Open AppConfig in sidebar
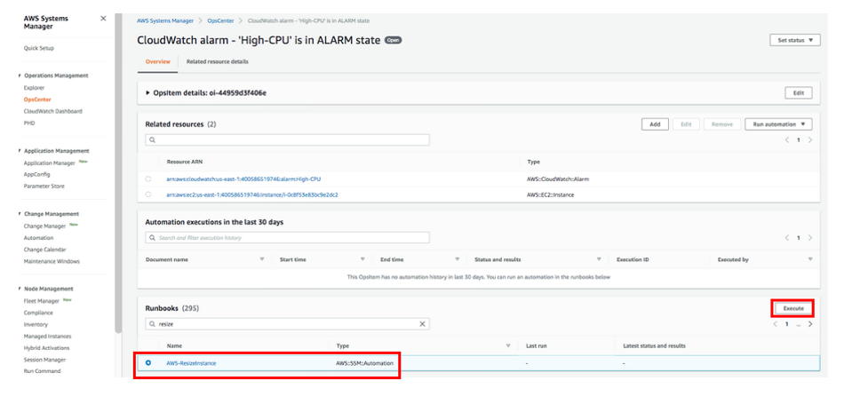 [x=37, y=174]
